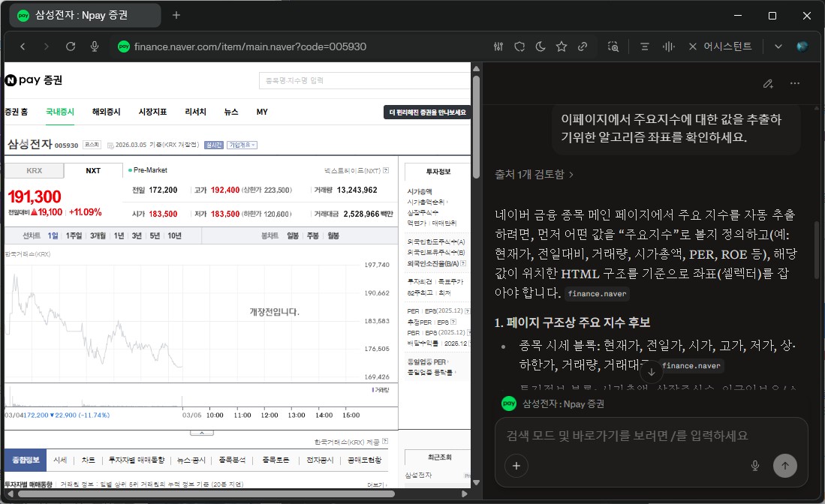Toggle the 실시간 real-time badge
825x504 pixels.
[213, 145]
